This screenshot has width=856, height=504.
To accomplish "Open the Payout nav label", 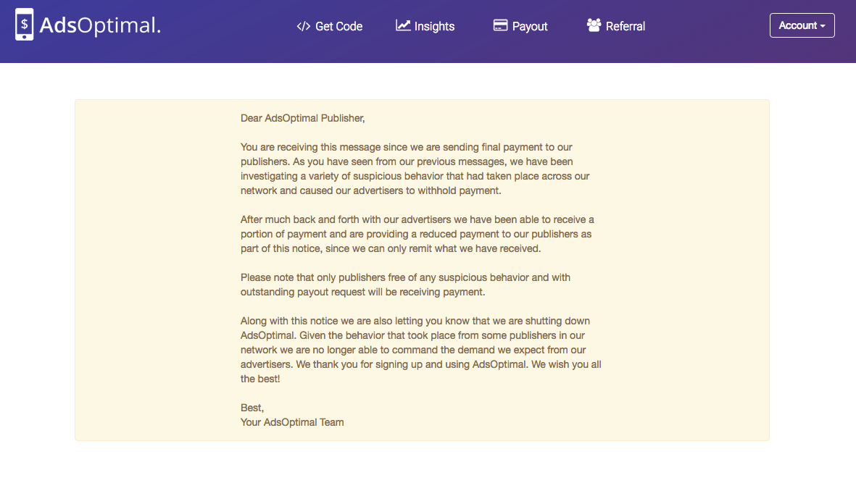I will pyautogui.click(x=530, y=27).
